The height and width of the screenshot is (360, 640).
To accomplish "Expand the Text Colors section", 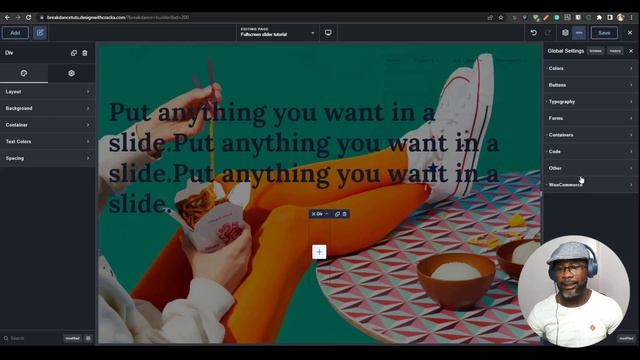I will coord(48,141).
